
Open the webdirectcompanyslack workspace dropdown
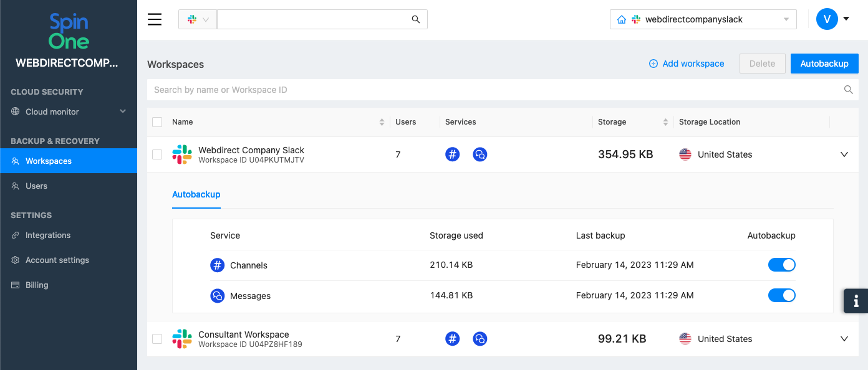click(x=703, y=19)
